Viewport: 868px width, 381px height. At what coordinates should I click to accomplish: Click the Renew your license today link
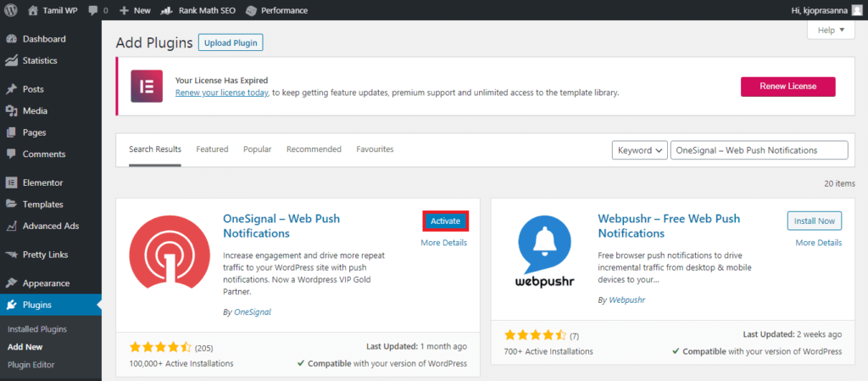point(222,92)
